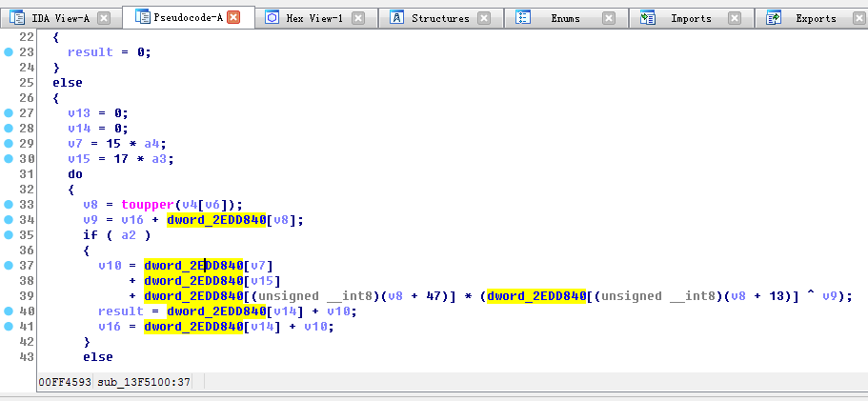The width and height of the screenshot is (868, 401).
Task: Open the Structures tab
Action: point(440,18)
